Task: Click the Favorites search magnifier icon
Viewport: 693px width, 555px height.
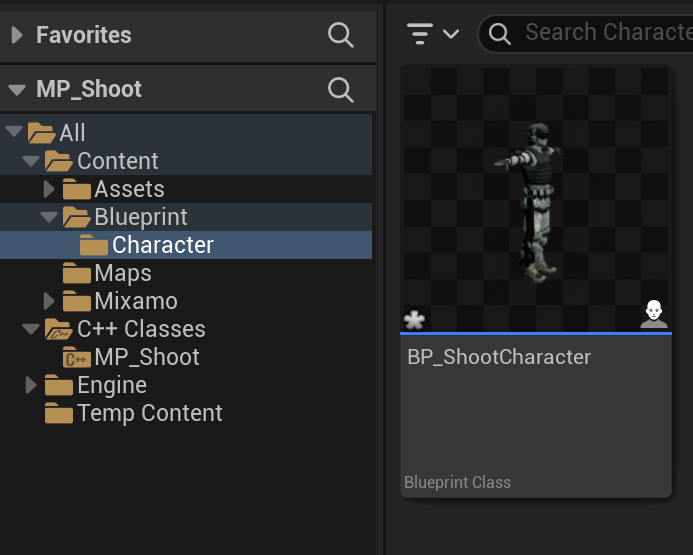Action: click(340, 35)
